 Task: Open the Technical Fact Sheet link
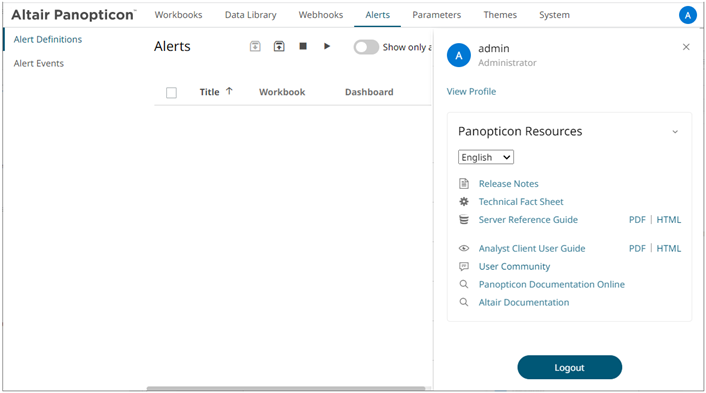click(x=520, y=202)
